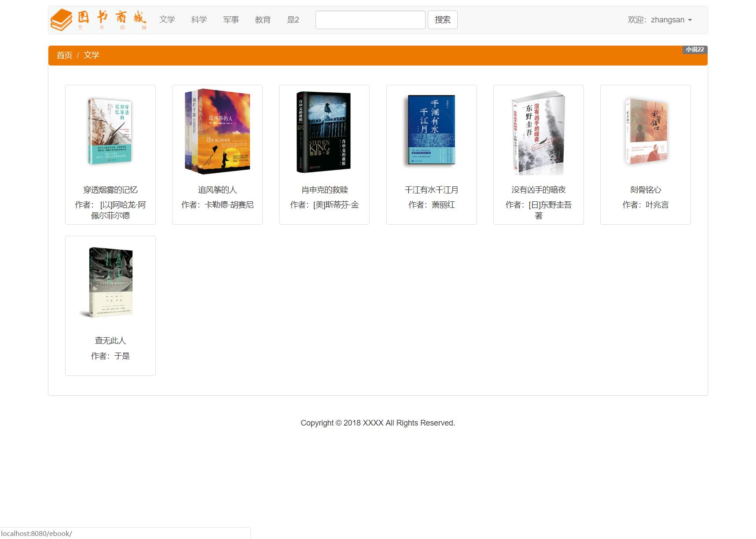The image size is (756, 539).
Task: Open the 军事 category in navbar
Action: (x=231, y=20)
